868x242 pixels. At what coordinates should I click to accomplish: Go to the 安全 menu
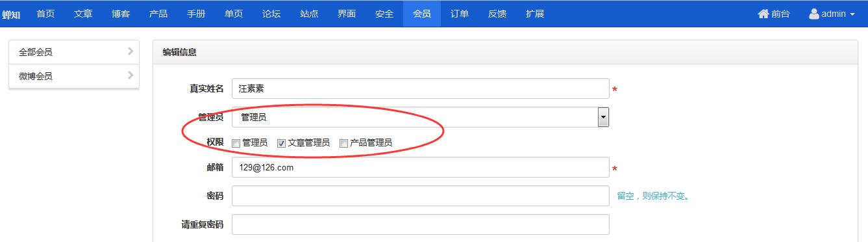(384, 14)
